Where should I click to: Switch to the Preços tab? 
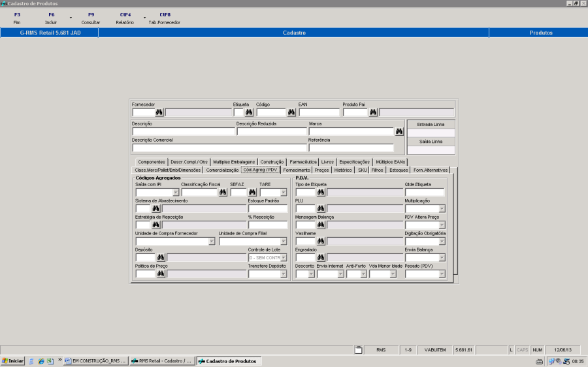coord(322,170)
